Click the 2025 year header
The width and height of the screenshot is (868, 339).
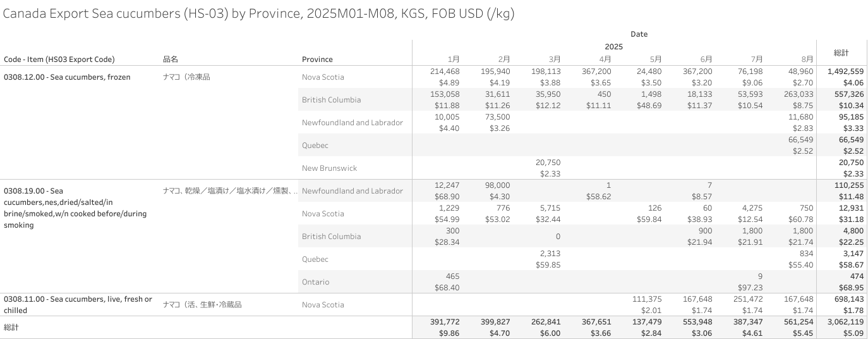[613, 47]
